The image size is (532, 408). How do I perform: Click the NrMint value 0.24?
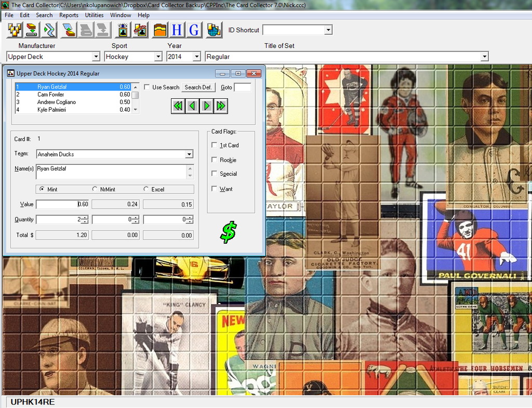pyautogui.click(x=116, y=204)
